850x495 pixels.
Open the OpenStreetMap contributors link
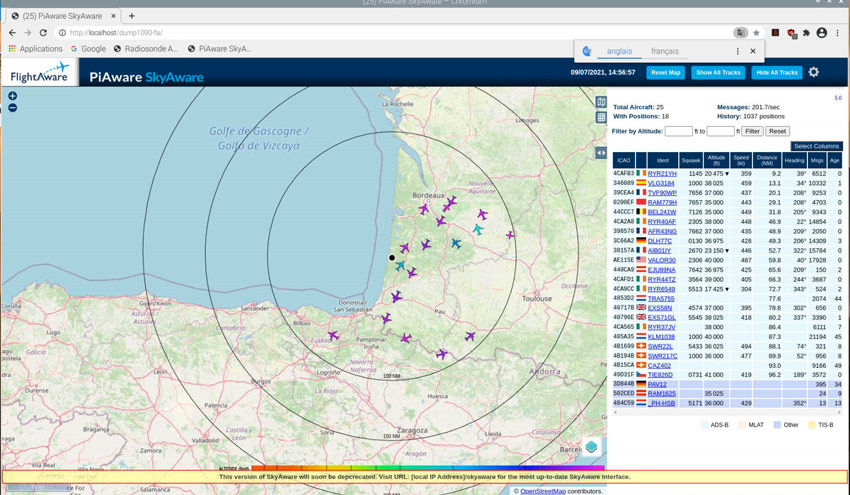point(543,491)
